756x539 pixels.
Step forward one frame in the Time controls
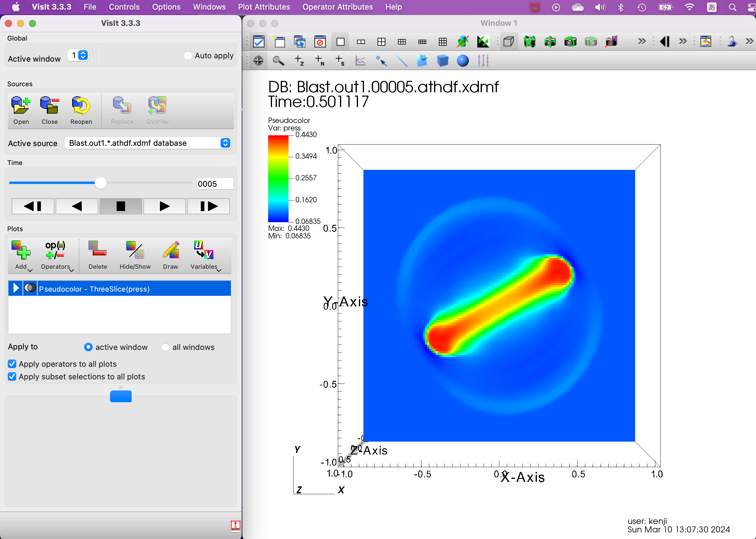[208, 206]
